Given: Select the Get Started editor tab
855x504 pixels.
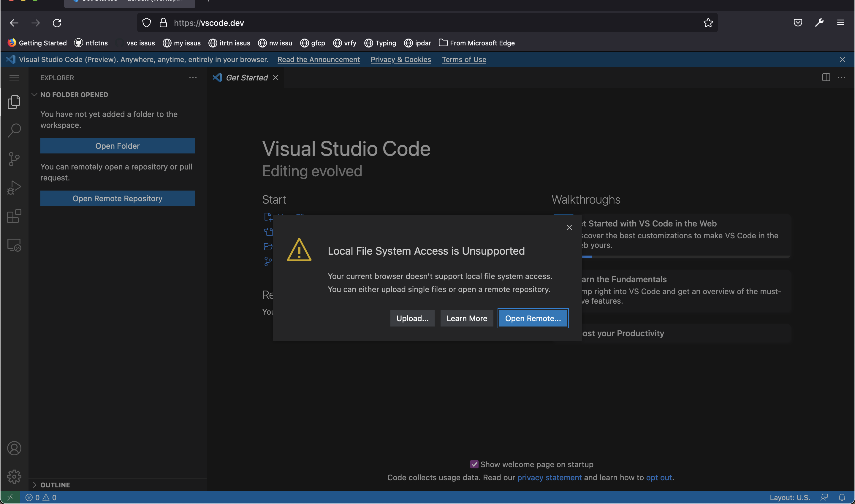Looking at the screenshot, I should click(247, 78).
